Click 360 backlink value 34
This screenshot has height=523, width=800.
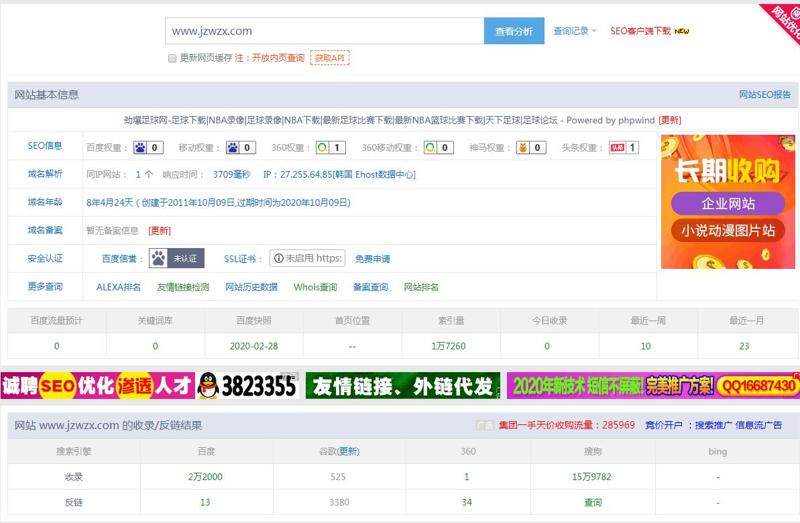click(466, 503)
